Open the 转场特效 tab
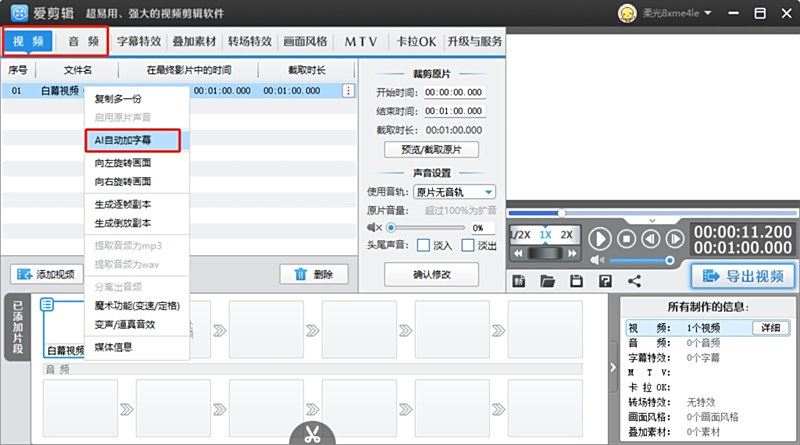The height and width of the screenshot is (445, 800). [249, 41]
